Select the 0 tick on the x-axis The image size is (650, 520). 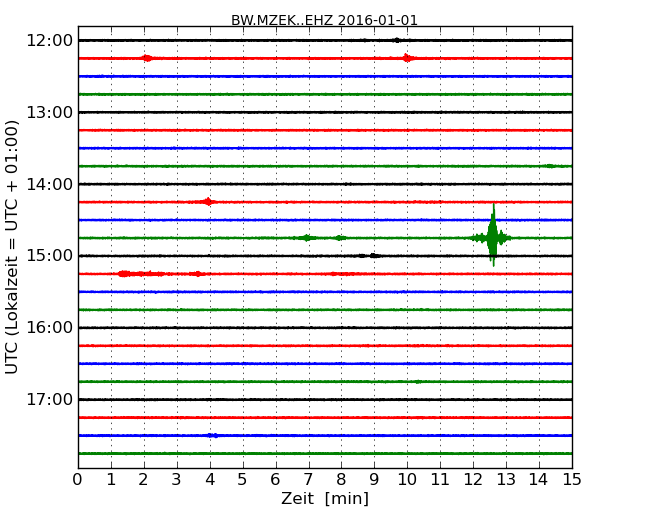click(78, 479)
